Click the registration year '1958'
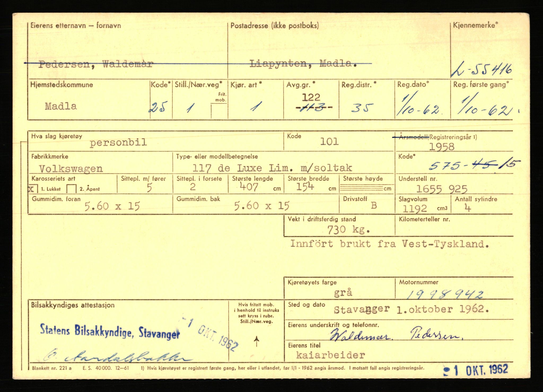This screenshot has height=392, width=543. point(441,147)
